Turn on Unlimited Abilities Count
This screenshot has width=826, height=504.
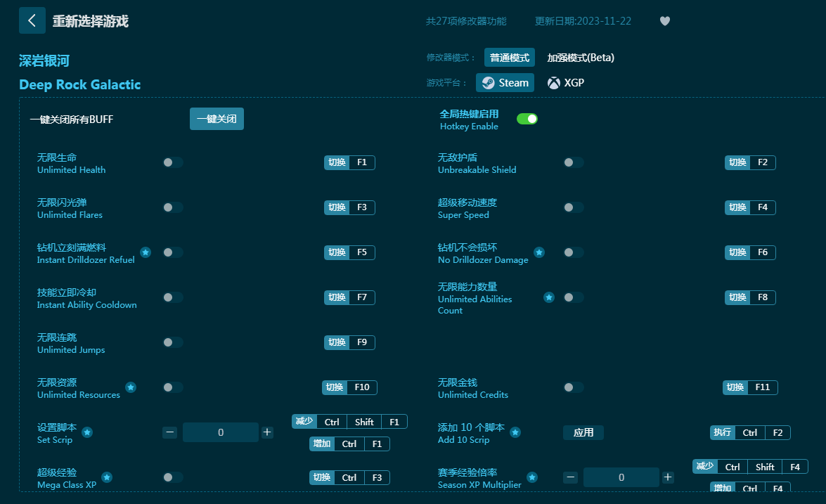point(573,297)
